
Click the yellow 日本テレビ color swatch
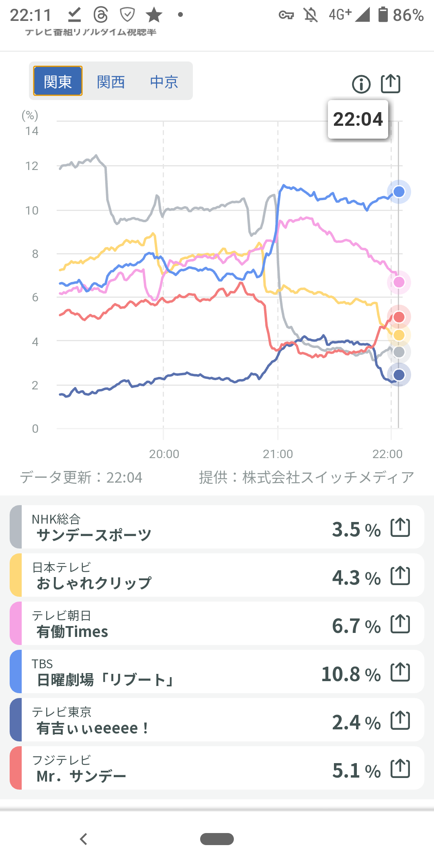pyautogui.click(x=16, y=575)
